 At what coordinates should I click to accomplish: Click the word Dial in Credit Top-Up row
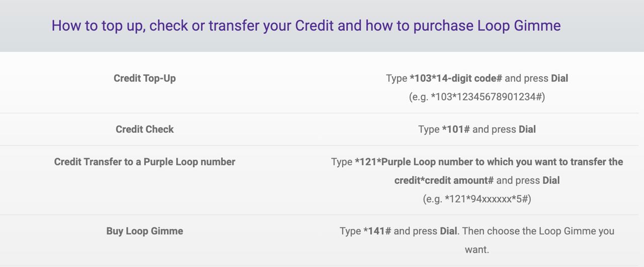tap(559, 78)
